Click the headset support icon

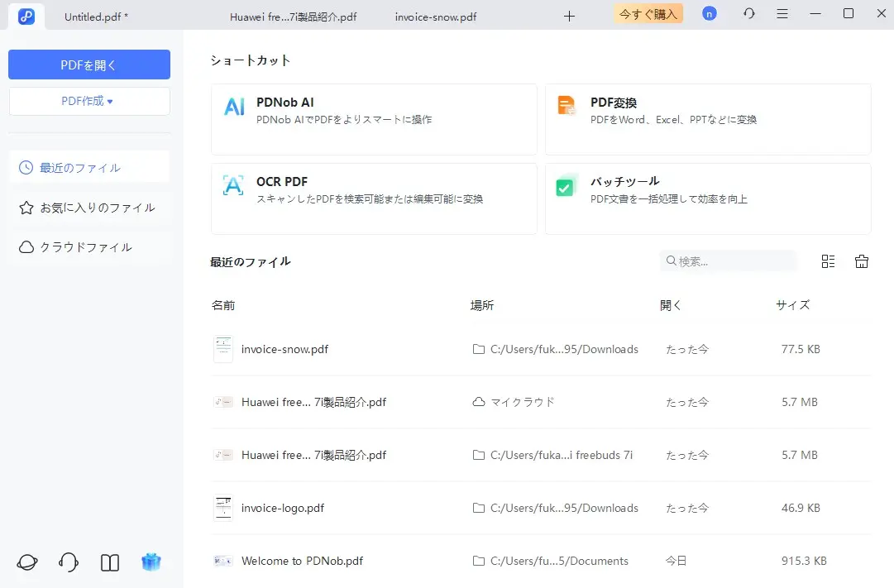(x=68, y=562)
